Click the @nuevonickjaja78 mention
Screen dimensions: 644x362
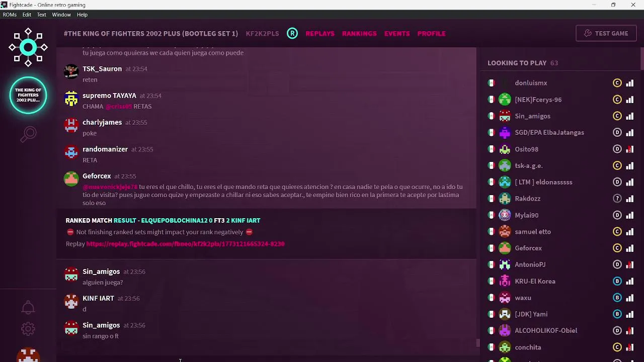click(x=110, y=187)
